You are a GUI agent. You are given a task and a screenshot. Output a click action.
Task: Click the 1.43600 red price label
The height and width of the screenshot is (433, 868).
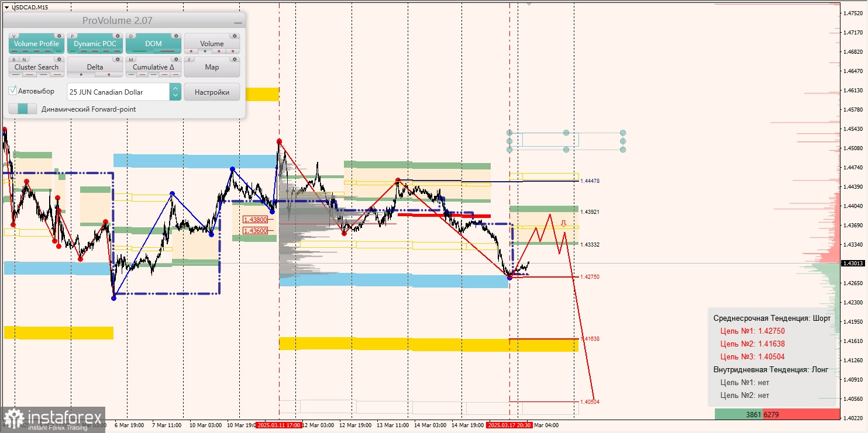(x=256, y=231)
